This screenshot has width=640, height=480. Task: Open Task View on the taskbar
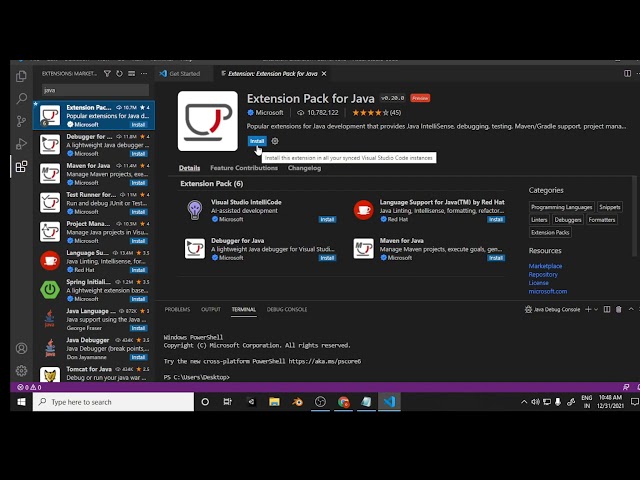point(228,402)
